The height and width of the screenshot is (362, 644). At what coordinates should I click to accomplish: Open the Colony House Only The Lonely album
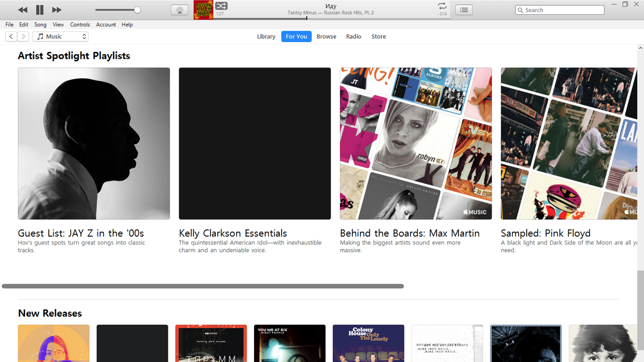point(368,343)
